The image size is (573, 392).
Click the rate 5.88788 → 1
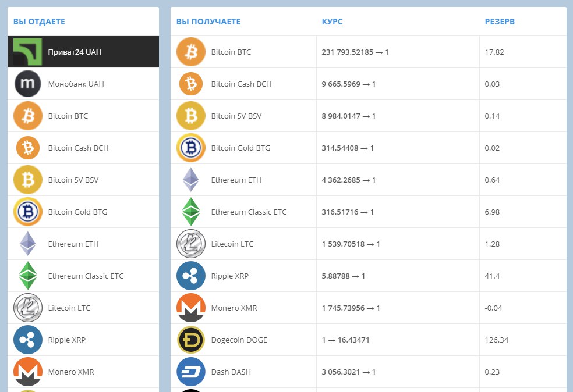coord(343,276)
